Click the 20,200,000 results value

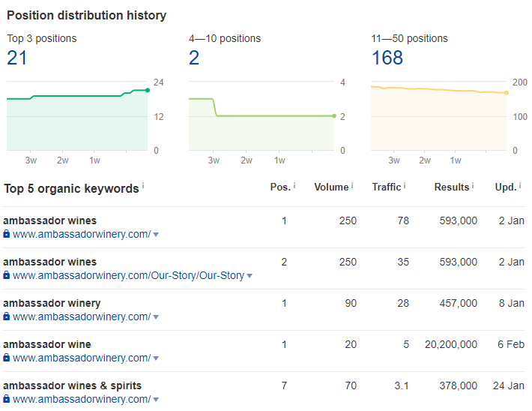[x=451, y=344]
